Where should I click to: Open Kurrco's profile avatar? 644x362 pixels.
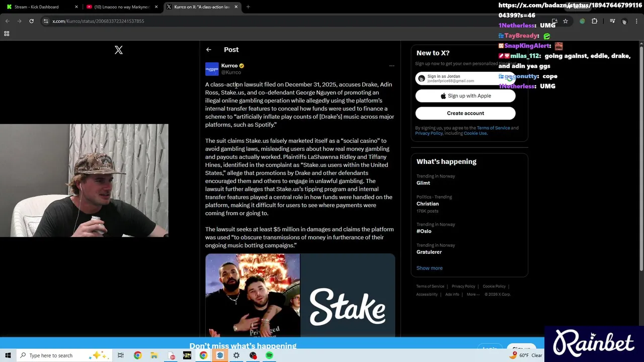[x=212, y=69]
